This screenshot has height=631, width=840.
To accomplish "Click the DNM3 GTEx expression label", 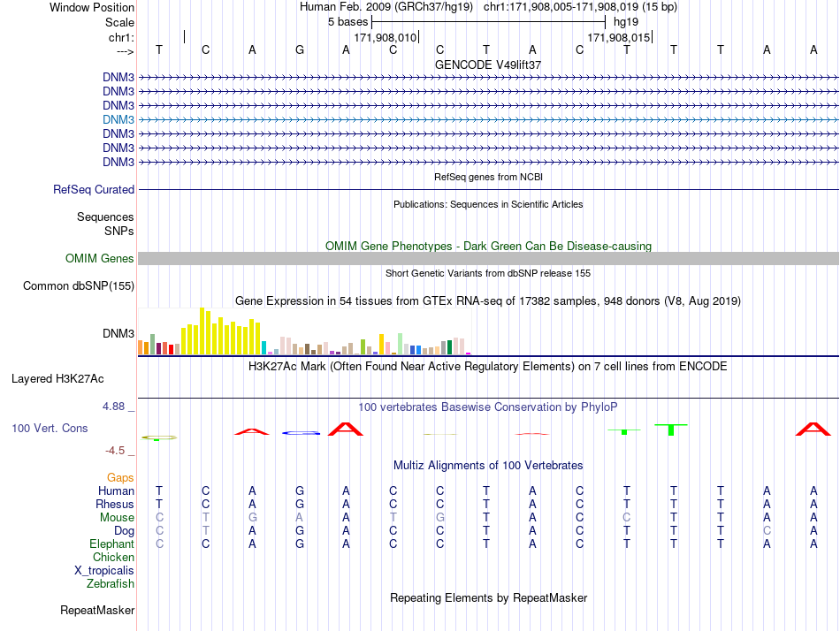I will tap(118, 334).
